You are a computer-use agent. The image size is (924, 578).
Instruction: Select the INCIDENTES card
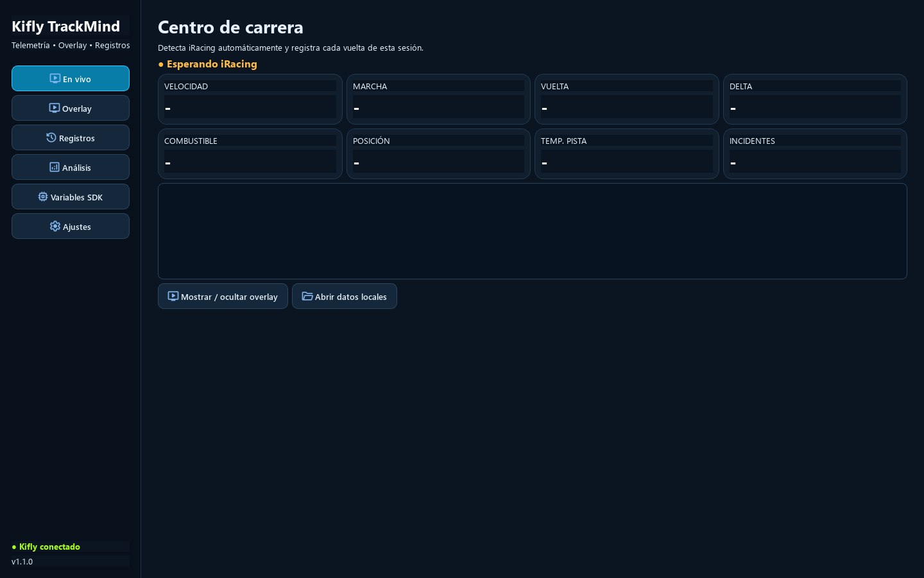[815, 153]
